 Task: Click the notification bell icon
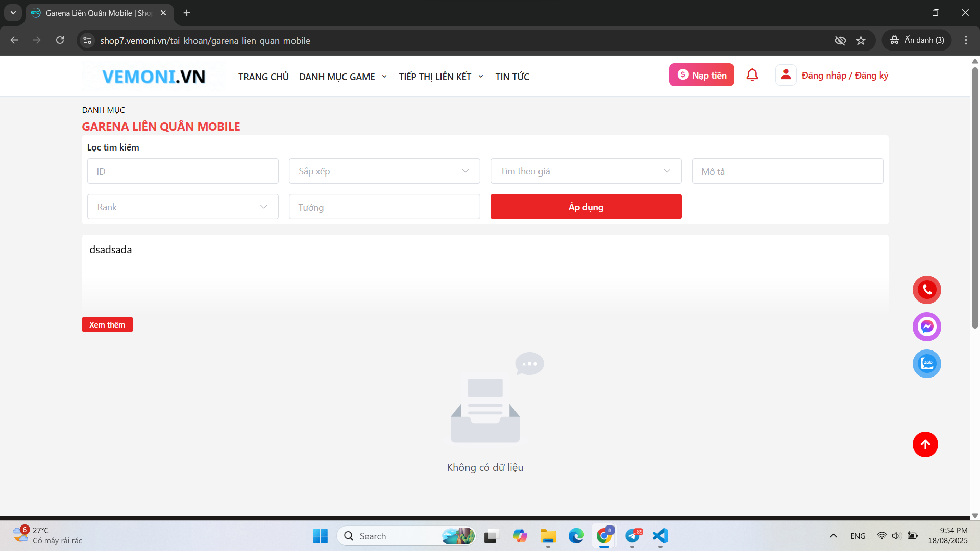tap(752, 75)
